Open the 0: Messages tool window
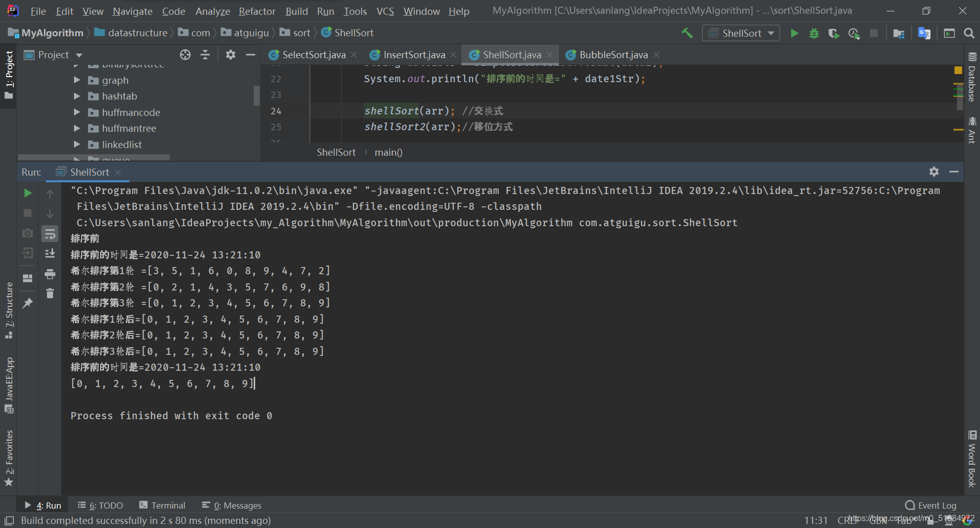 232,505
